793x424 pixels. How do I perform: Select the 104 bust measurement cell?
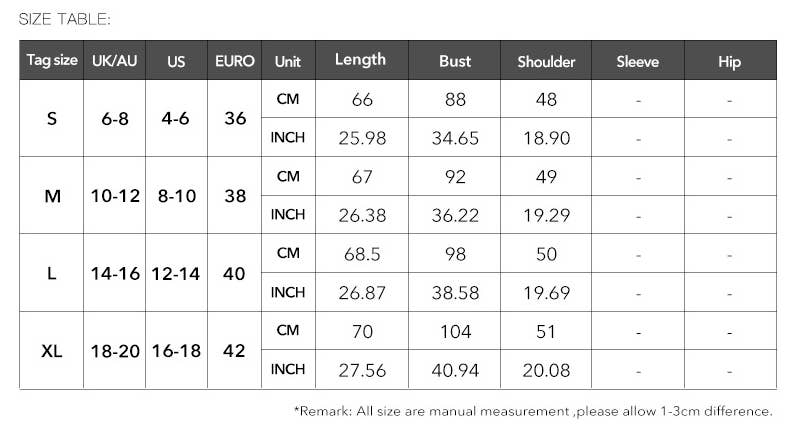pos(455,331)
